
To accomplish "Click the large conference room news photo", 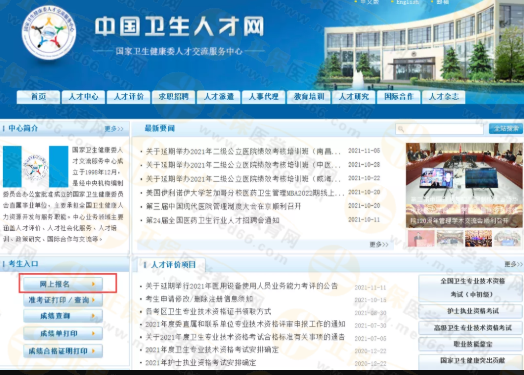I will tap(464, 185).
